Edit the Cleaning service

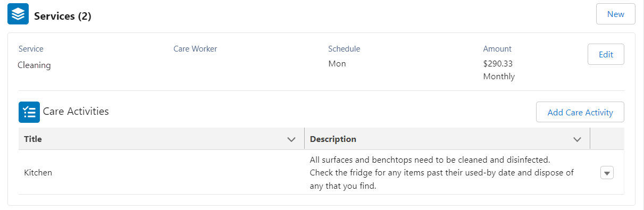606,54
